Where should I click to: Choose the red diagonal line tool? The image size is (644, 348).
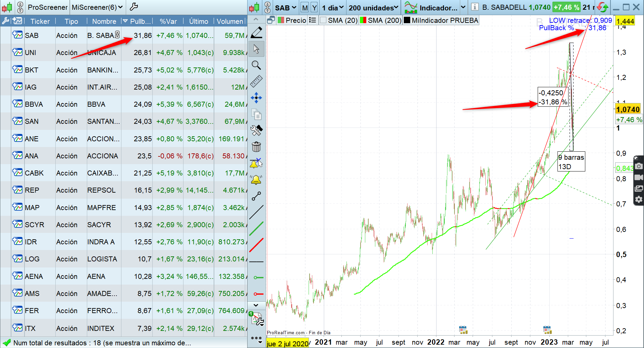pyautogui.click(x=257, y=245)
